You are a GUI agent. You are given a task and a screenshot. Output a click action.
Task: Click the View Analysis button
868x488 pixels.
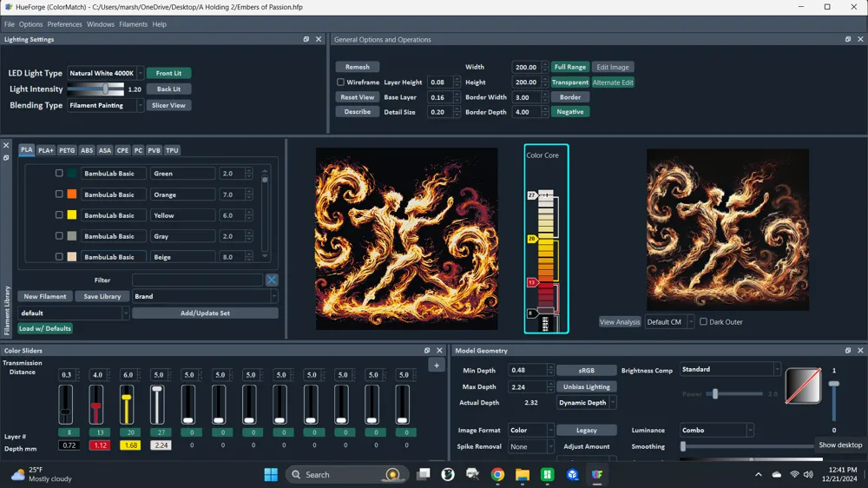point(620,322)
